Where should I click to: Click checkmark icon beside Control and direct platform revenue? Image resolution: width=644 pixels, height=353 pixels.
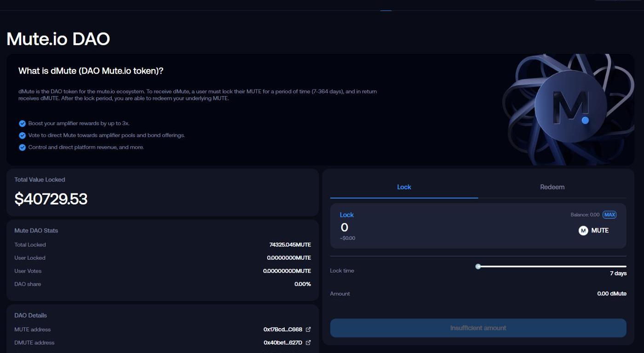22,148
